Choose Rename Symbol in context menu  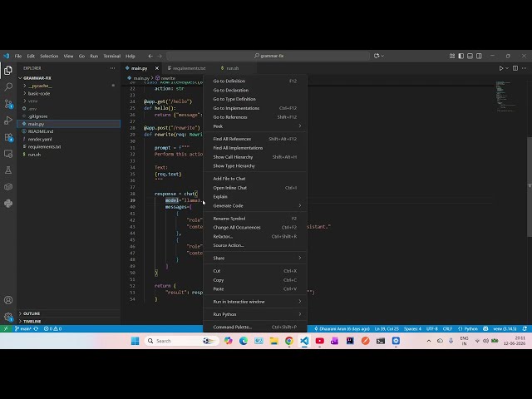point(255,219)
